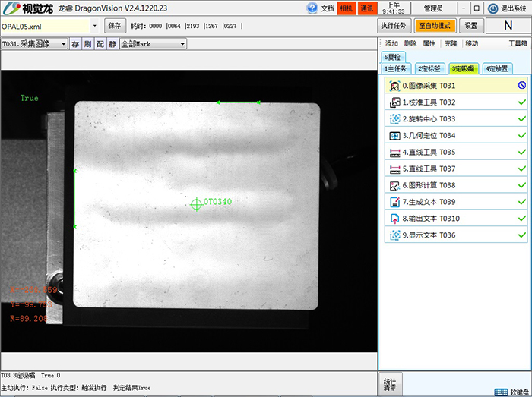The height and width of the screenshot is (397, 532).
Task: Switch to the 4定放置 tab
Action: click(x=498, y=68)
